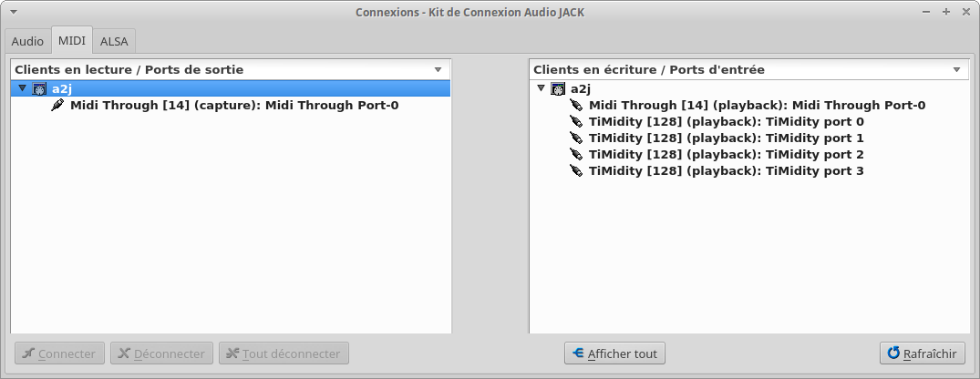Click the TiMidity port 3 plug icon
This screenshot has width=980, height=379.
[x=576, y=170]
